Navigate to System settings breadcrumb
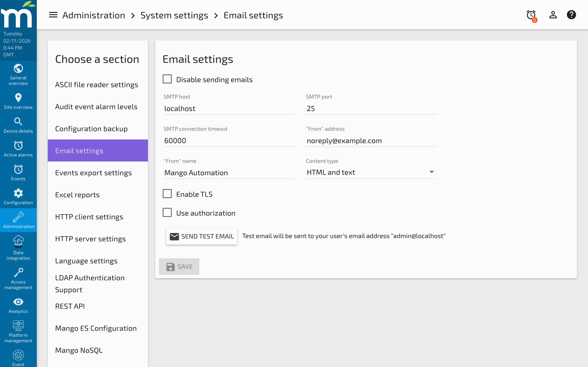Viewport: 588px width, 367px height. coord(174,15)
